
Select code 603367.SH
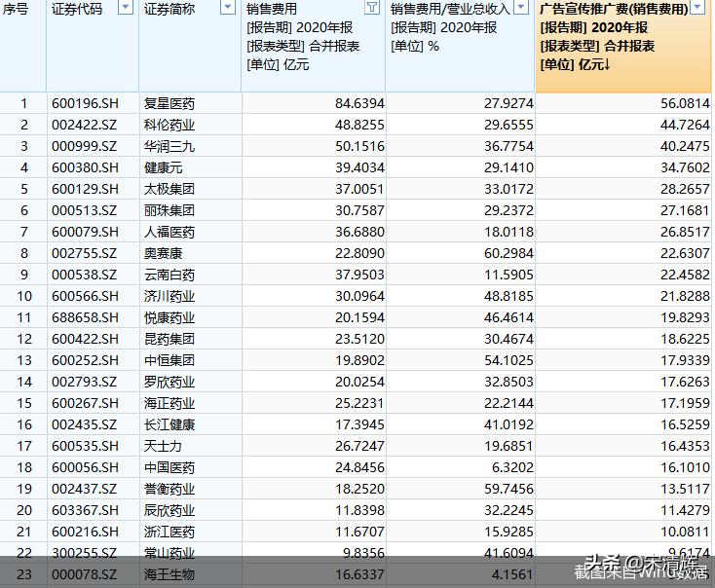pyautogui.click(x=85, y=510)
